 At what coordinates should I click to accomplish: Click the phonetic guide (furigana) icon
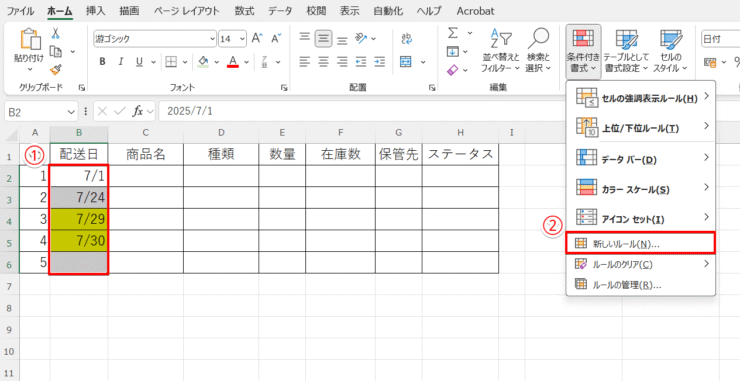(265, 62)
